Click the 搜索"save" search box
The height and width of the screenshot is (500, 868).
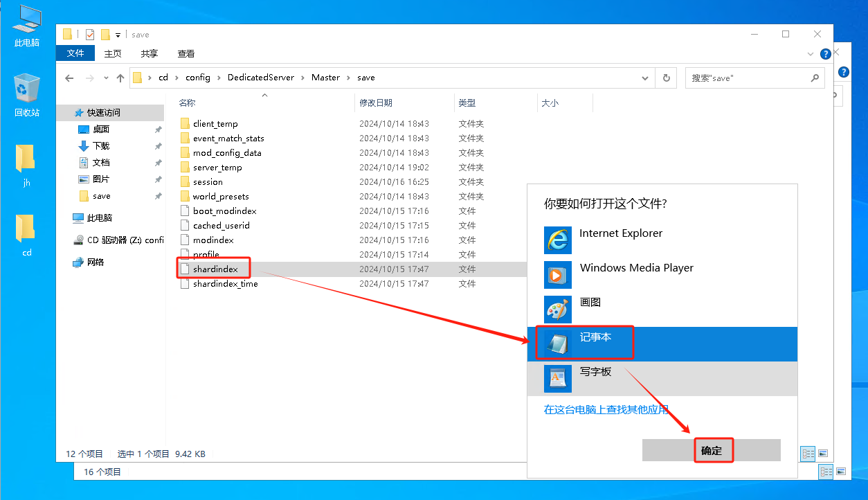[x=748, y=78]
